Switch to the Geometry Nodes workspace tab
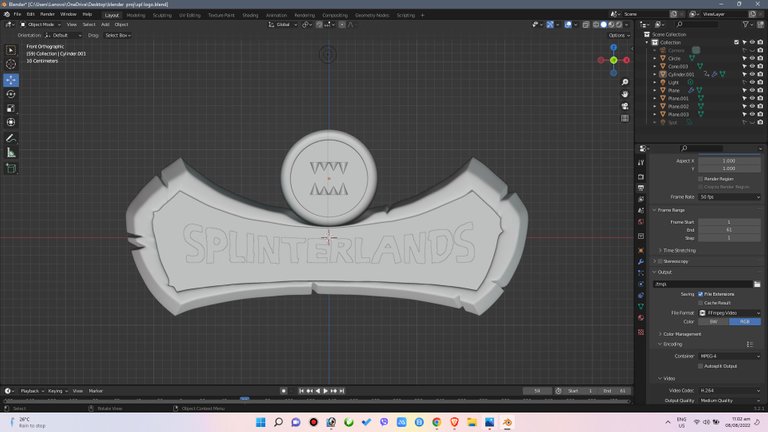Screen dimensions: 768x432 (x=372, y=15)
